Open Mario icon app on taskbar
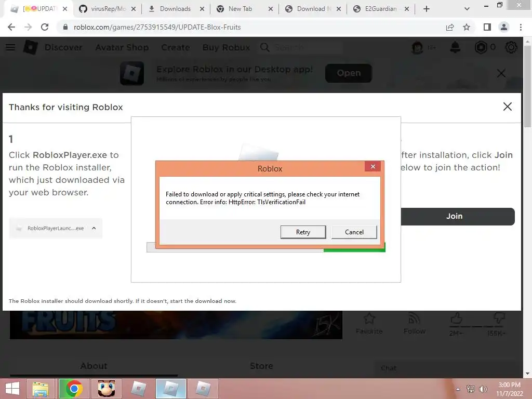The width and height of the screenshot is (532, 399). click(107, 389)
